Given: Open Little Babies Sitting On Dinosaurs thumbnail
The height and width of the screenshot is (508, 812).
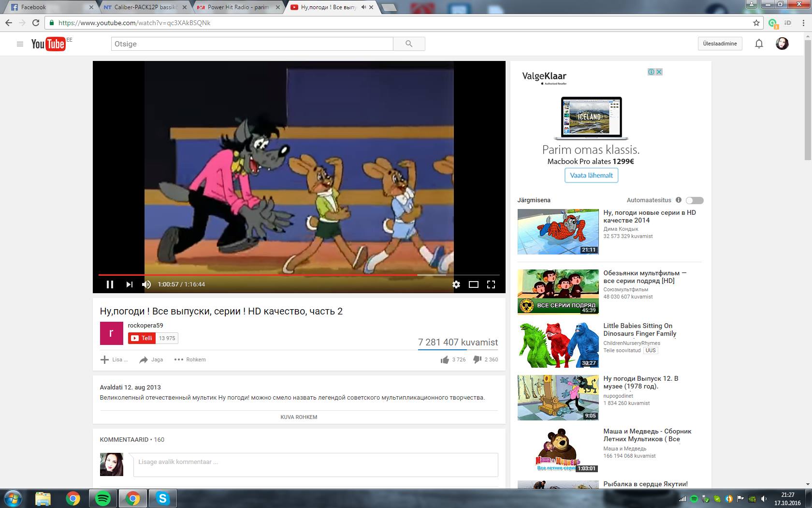Looking at the screenshot, I should (x=558, y=344).
